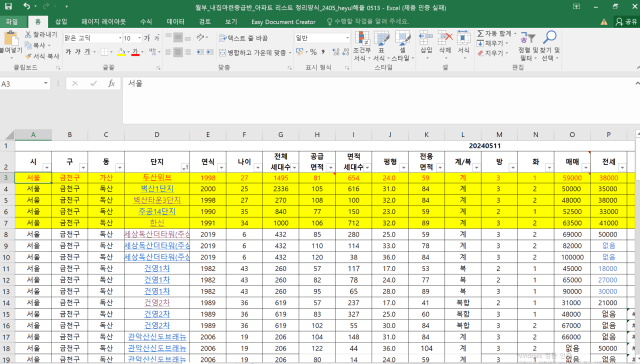Image resolution: width=640 pixels, height=364 pixels.
Task: Click Format Painter (서식 복사) brush
Action: coord(28,55)
